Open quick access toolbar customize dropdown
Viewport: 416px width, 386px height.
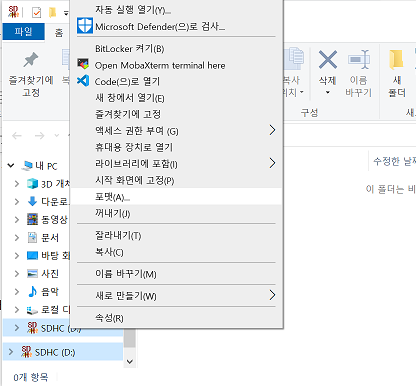66,13
